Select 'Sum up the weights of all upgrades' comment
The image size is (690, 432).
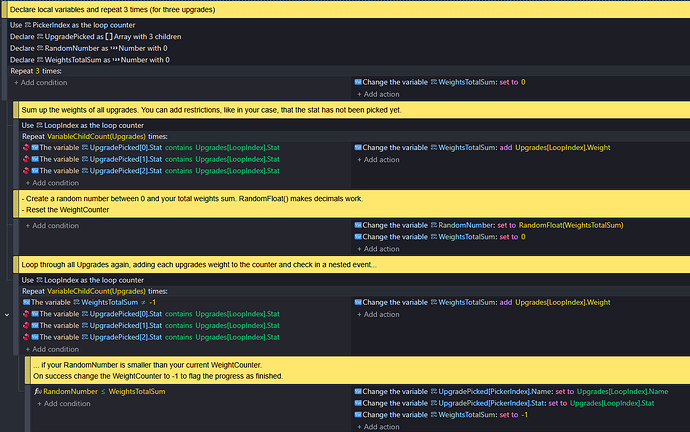(x=354, y=110)
